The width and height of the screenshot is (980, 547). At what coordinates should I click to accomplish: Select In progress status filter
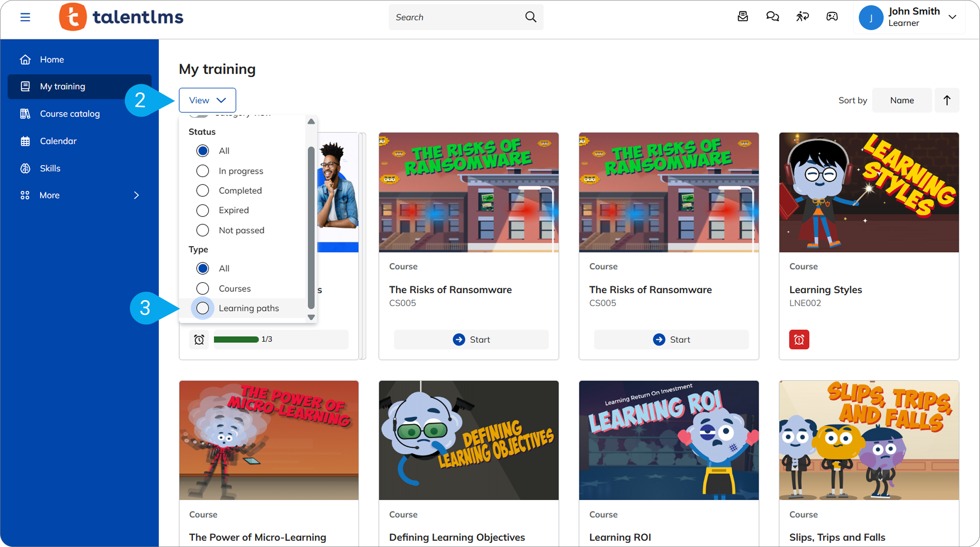pos(203,171)
